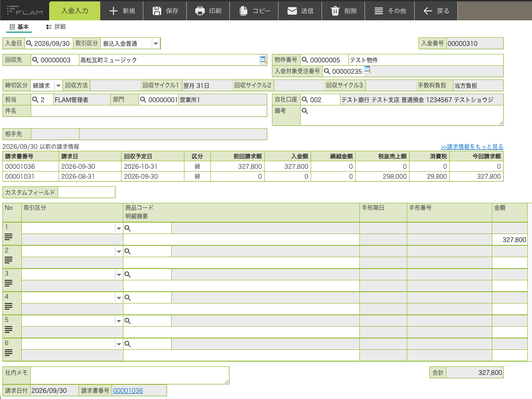Open the 回収先 detail lookup icon
532x399 pixels.
coord(262,60)
